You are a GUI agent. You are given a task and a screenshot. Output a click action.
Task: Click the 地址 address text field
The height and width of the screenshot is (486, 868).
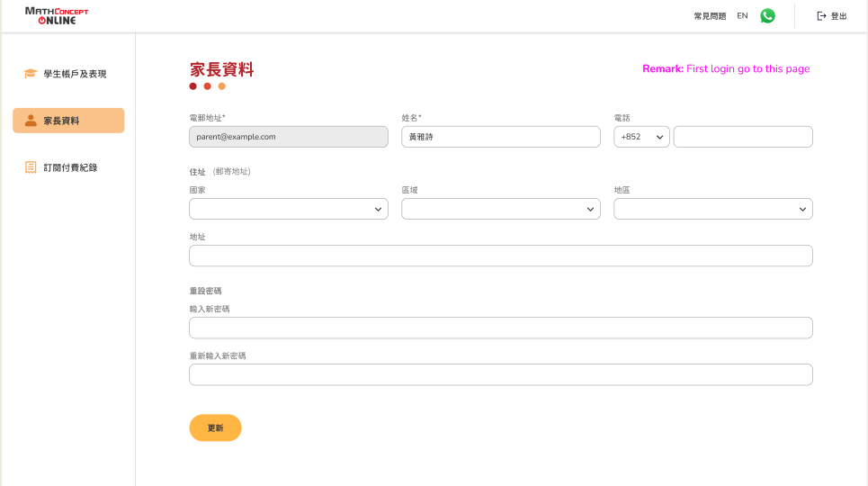(x=500, y=256)
